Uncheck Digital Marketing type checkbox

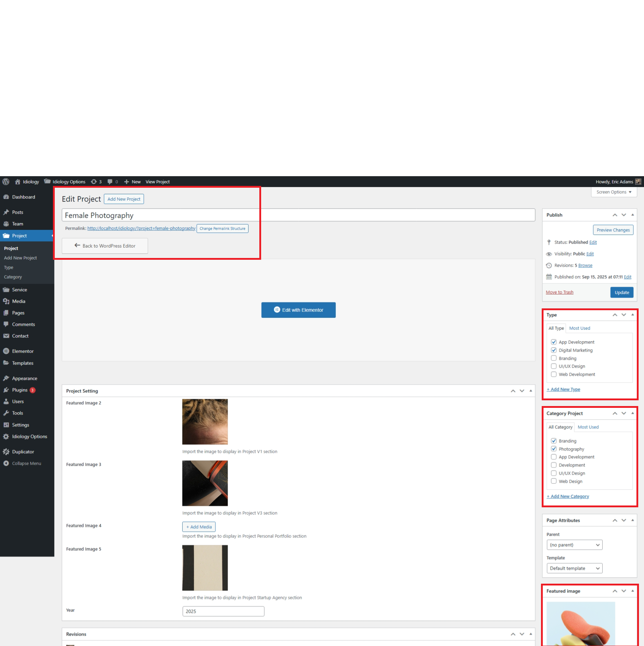click(554, 350)
